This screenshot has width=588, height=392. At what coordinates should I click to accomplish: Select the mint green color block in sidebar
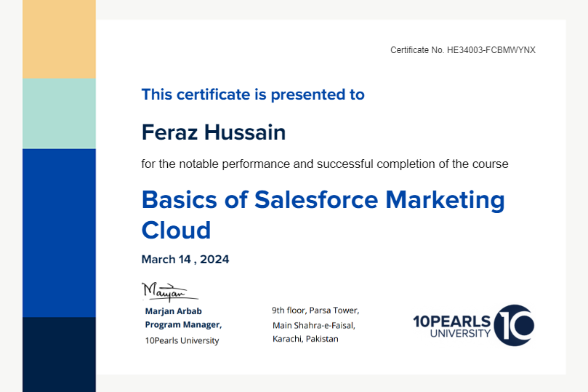[x=59, y=113]
